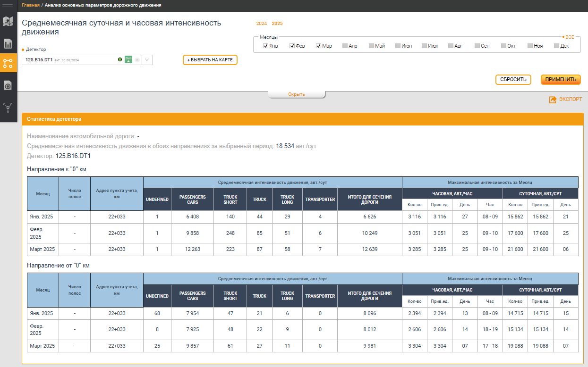Image resolution: width=588 pixels, height=367 pixels.
Task: Enable the Май month checkbox
Action: click(x=372, y=46)
